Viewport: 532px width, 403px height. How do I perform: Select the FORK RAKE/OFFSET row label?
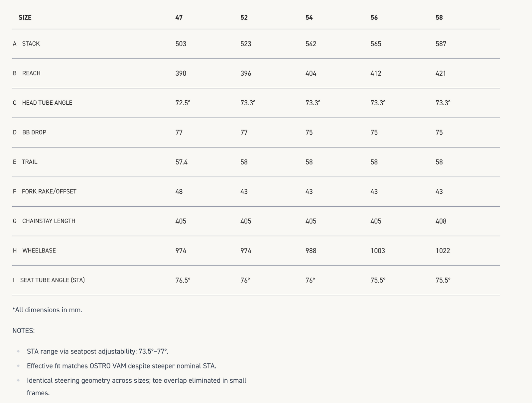[49, 192]
